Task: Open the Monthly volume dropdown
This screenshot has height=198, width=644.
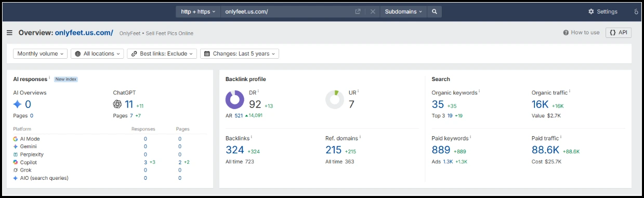Action: 41,54
